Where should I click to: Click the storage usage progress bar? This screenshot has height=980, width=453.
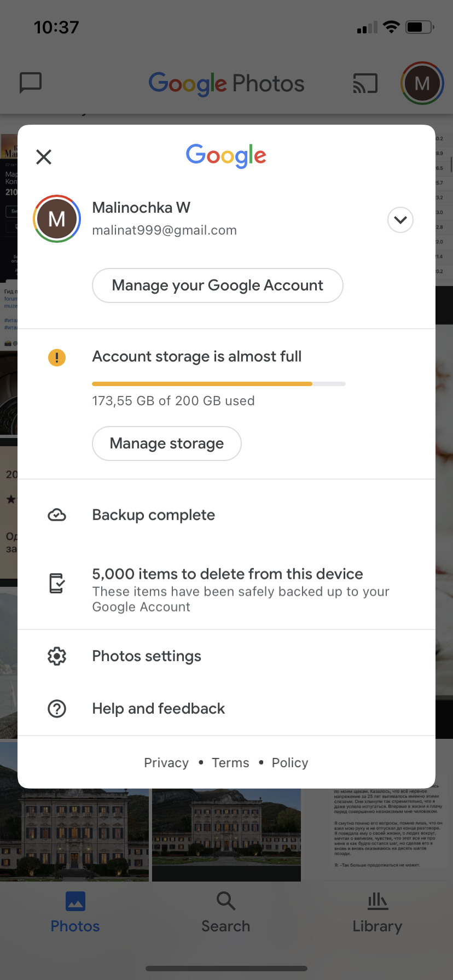click(218, 384)
